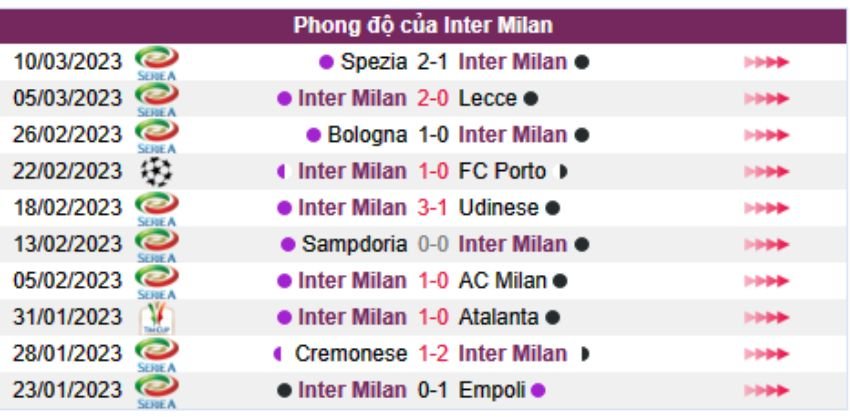Click purple dot next to Empoli

(x=538, y=391)
